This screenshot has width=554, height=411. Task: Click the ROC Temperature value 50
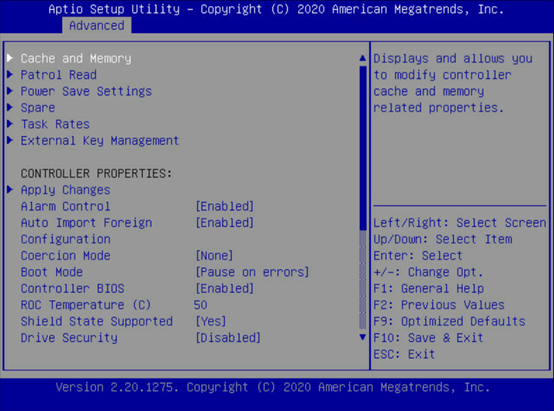pos(200,305)
